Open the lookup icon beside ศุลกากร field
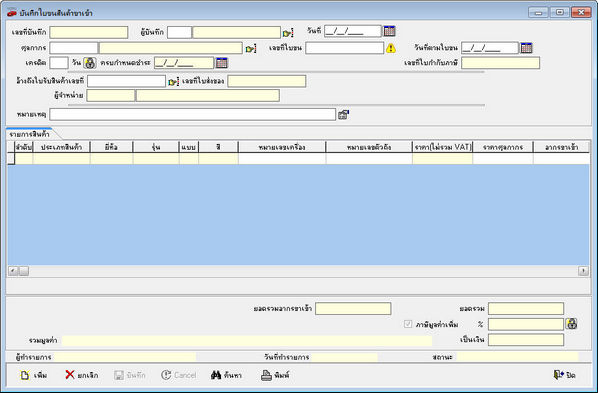This screenshot has height=393, width=598. click(251, 48)
